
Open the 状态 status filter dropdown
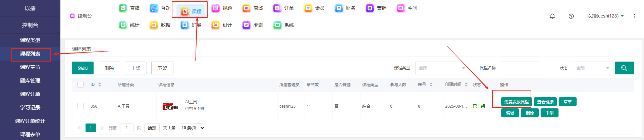pyautogui.click(x=593, y=68)
